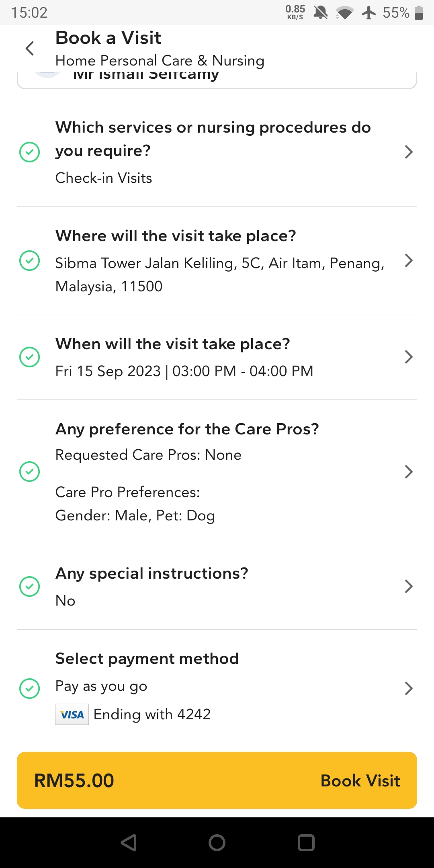
Task: Tap the airplane mode status icon
Action: tap(368, 12)
